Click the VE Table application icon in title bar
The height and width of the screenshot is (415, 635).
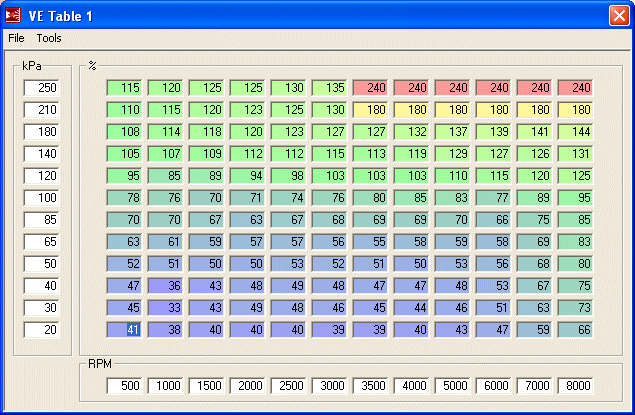coord(14,15)
